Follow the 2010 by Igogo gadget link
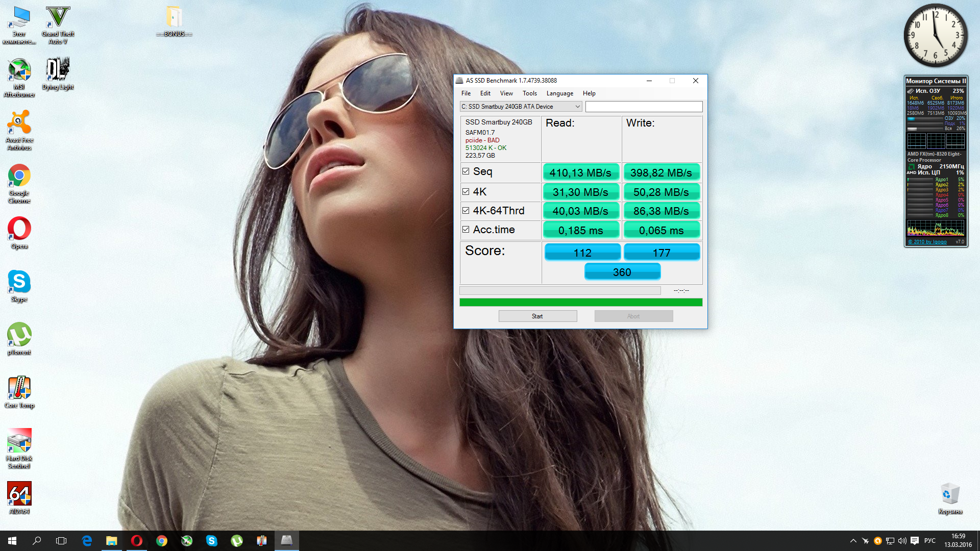Screen dimensions: 980x551 click(x=927, y=242)
